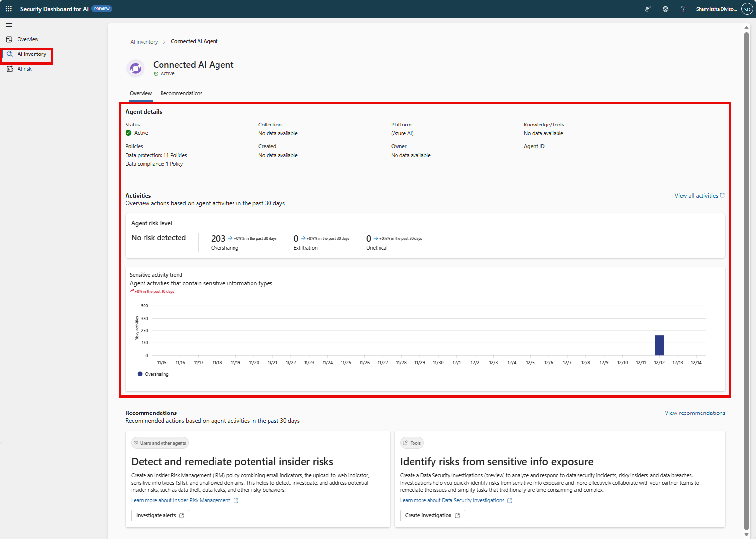Click View recommendations link

click(695, 413)
